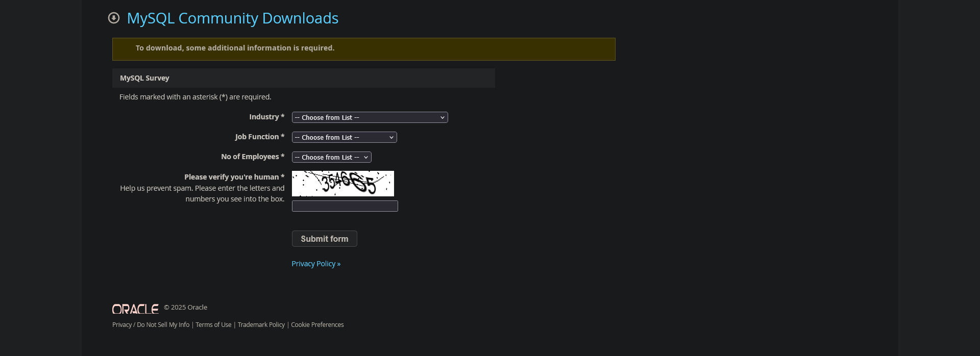
Task: Open the Industry dropdown list
Action: tap(370, 117)
